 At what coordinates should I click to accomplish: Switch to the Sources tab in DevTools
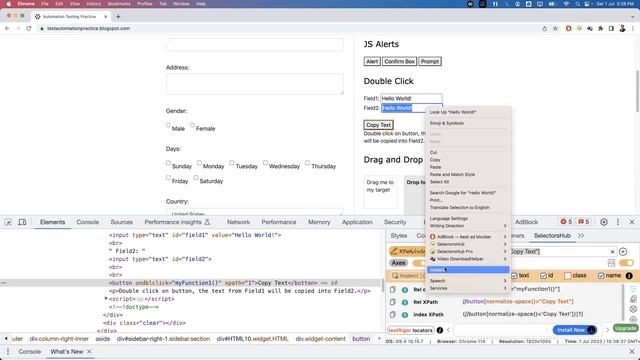pos(121,222)
